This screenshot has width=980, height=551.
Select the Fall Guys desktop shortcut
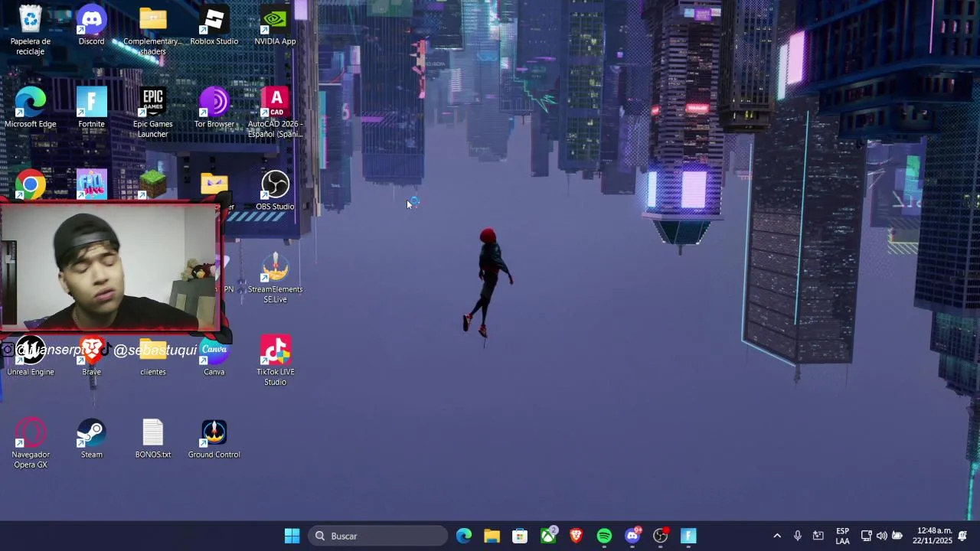pos(92,185)
